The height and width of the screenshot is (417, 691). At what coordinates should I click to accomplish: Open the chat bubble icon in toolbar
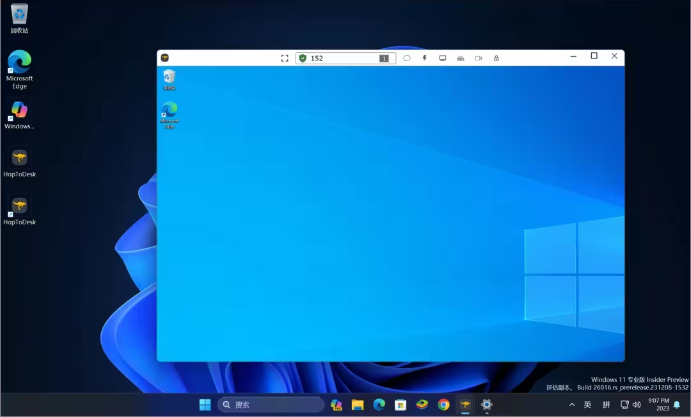pyautogui.click(x=406, y=58)
